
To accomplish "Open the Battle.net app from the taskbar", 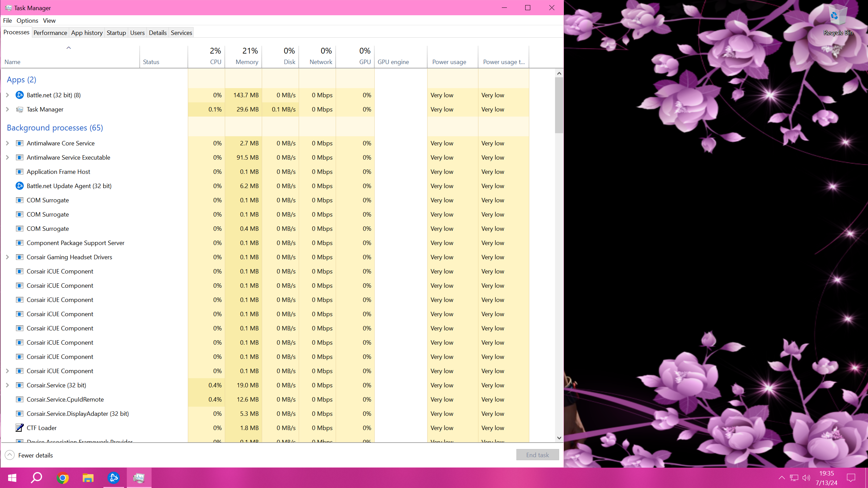I will (113, 477).
